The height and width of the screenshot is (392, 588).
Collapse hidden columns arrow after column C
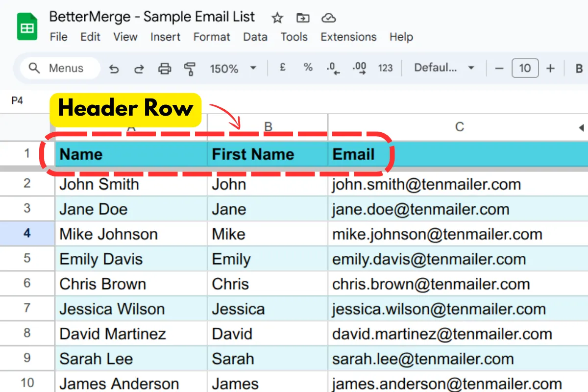click(x=582, y=128)
